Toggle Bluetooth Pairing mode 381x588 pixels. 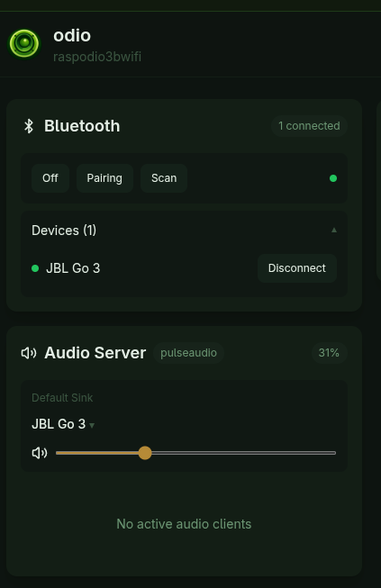click(x=104, y=178)
